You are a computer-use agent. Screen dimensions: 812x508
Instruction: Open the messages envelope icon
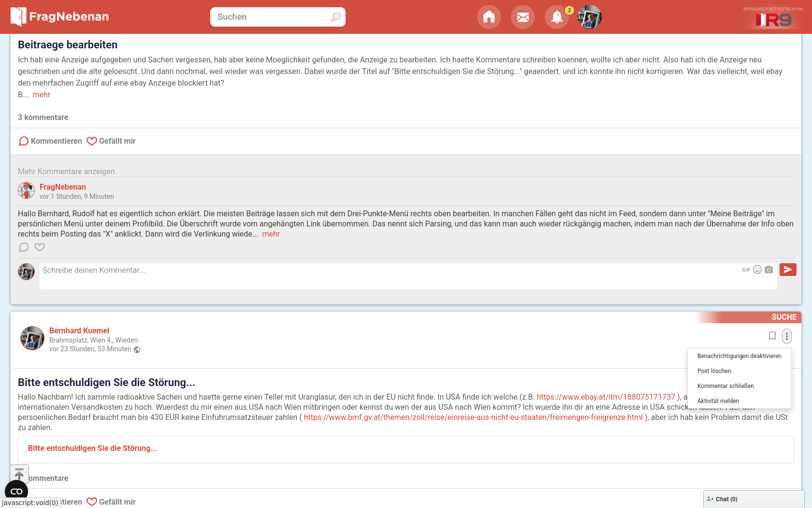click(x=522, y=17)
